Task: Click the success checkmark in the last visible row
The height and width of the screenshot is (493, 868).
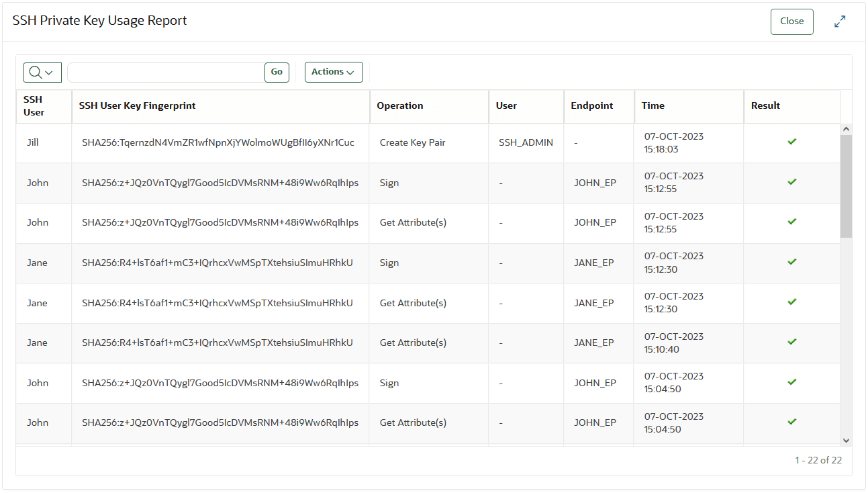Action: coord(791,422)
